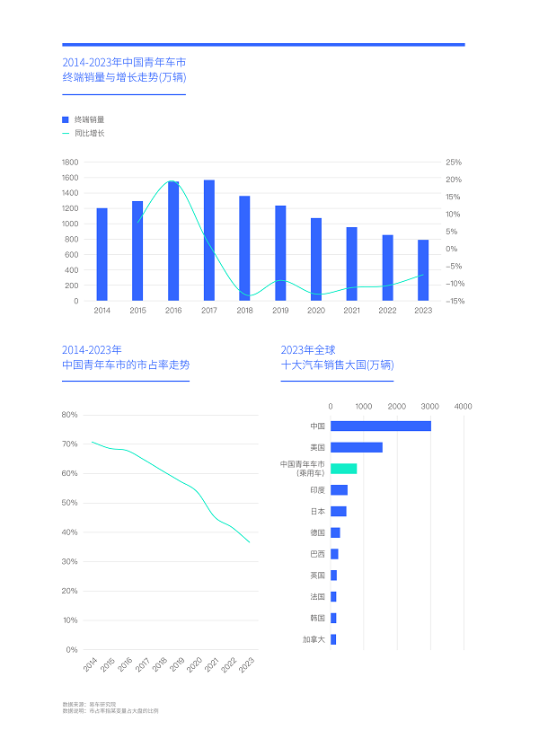Select the 美国 horizontal bar
The image size is (539, 756).
[356, 447]
